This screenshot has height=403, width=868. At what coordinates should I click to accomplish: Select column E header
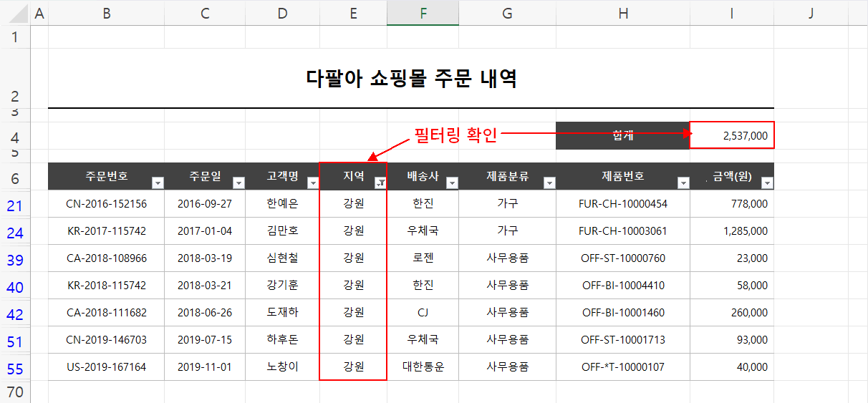point(353,12)
